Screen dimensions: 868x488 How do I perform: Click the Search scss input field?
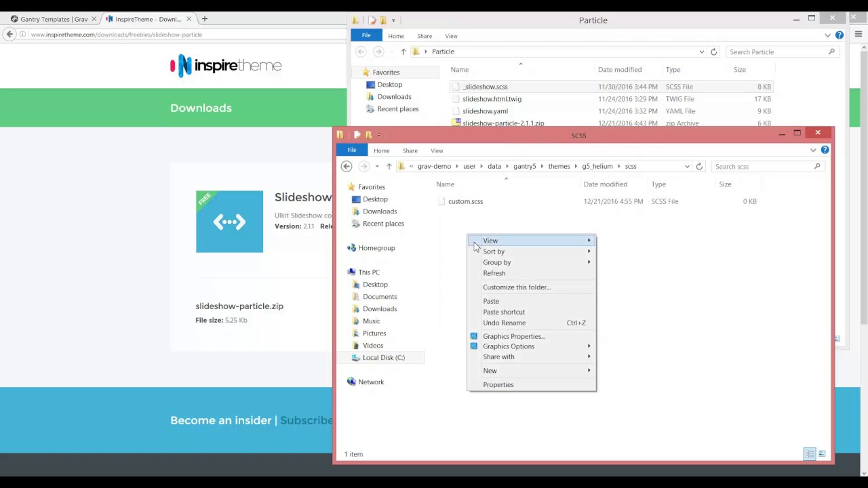(x=766, y=166)
